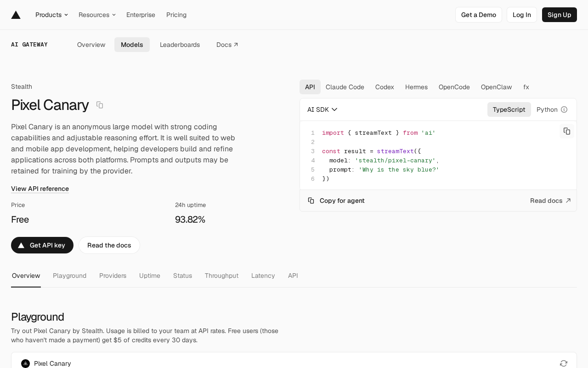This screenshot has width=588, height=368.
Task: Open the Pricing page
Action: 176,15
